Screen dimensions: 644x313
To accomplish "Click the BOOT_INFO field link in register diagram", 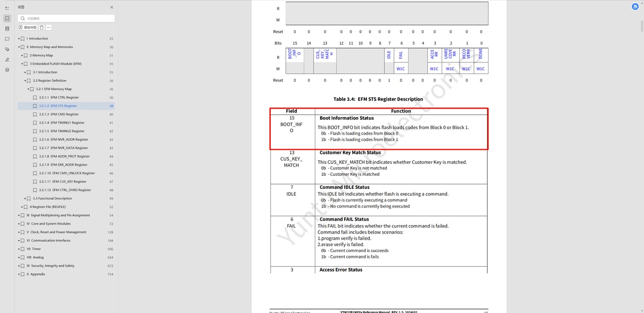I will click(294, 54).
